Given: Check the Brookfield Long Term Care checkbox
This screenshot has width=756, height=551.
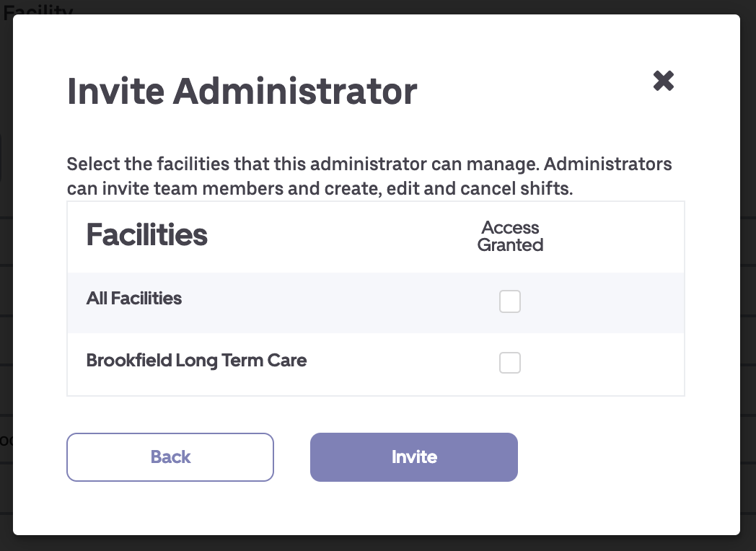Looking at the screenshot, I should tap(510, 363).
